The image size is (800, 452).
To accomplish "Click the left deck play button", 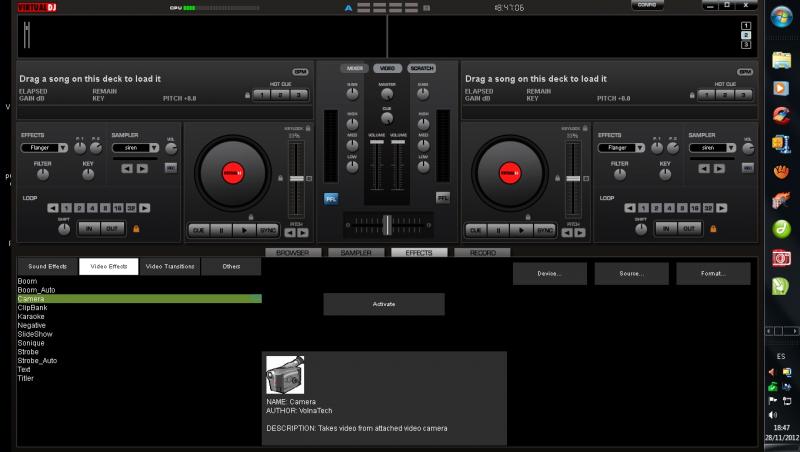I will pyautogui.click(x=244, y=231).
